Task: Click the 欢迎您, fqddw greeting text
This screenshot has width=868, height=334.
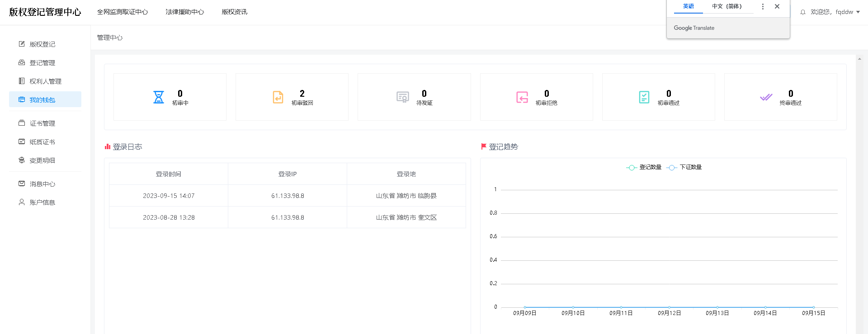Action: pos(832,12)
